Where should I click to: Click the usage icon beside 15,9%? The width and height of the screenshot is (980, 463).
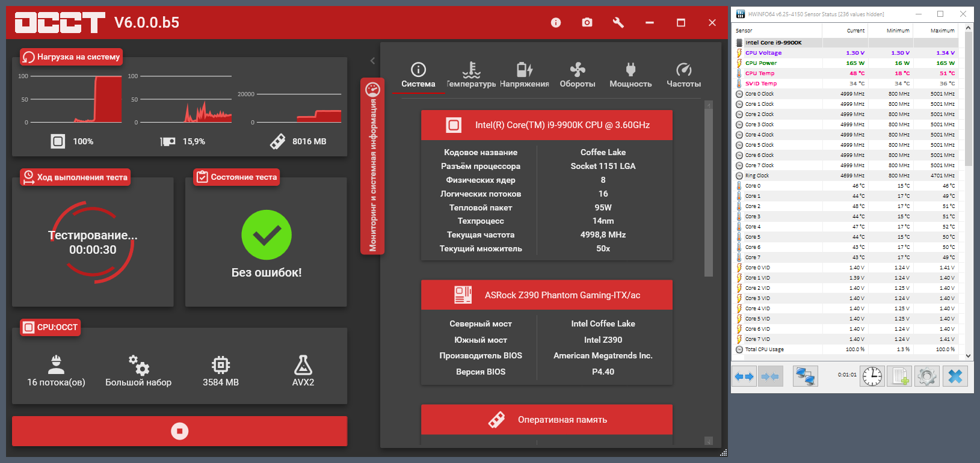point(168,141)
